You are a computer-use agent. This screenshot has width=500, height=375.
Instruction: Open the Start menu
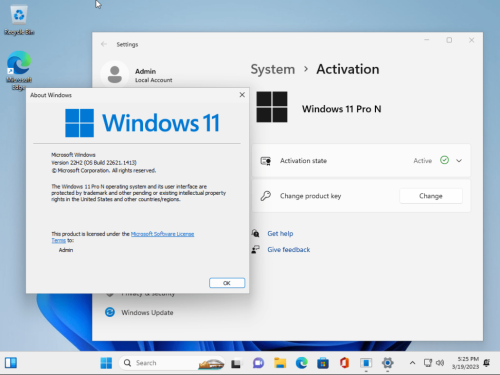(106, 363)
